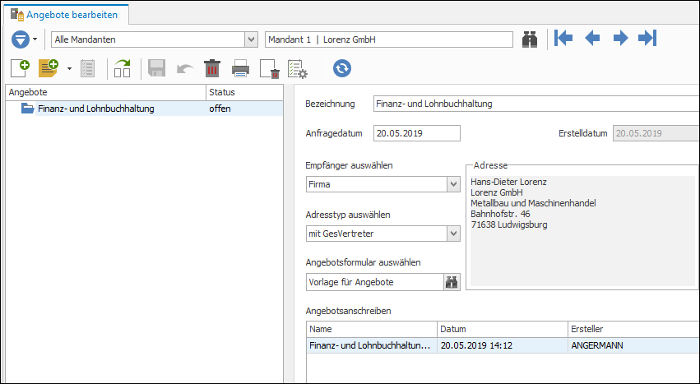Select the Angebote bearbeiten tab
700x384 pixels.
point(66,15)
